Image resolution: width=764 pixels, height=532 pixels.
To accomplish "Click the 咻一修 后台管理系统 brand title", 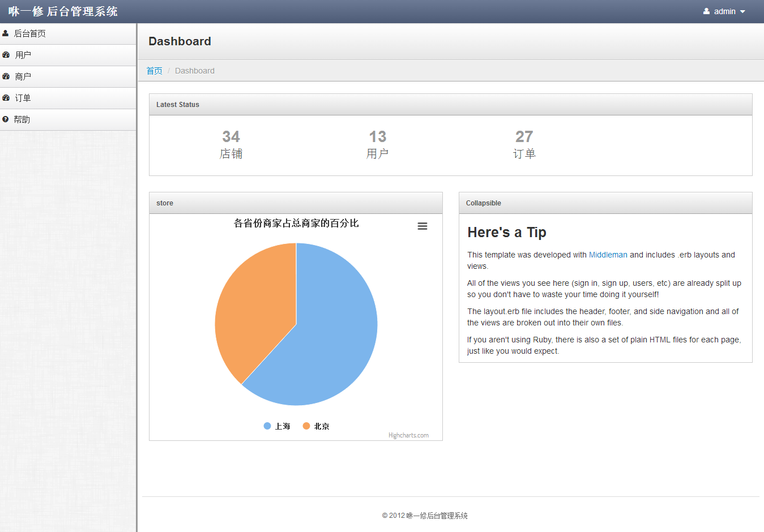I will pyautogui.click(x=63, y=11).
